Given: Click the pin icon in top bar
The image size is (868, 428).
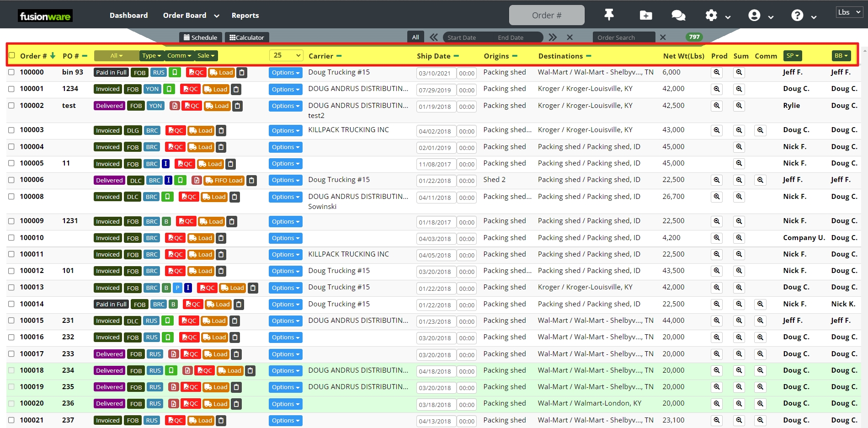Looking at the screenshot, I should (609, 15).
